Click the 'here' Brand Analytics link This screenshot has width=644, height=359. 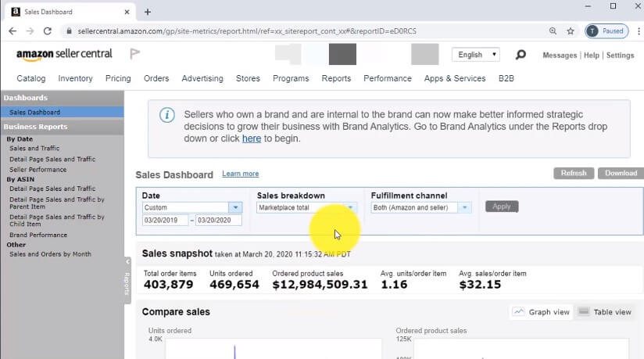[252, 138]
